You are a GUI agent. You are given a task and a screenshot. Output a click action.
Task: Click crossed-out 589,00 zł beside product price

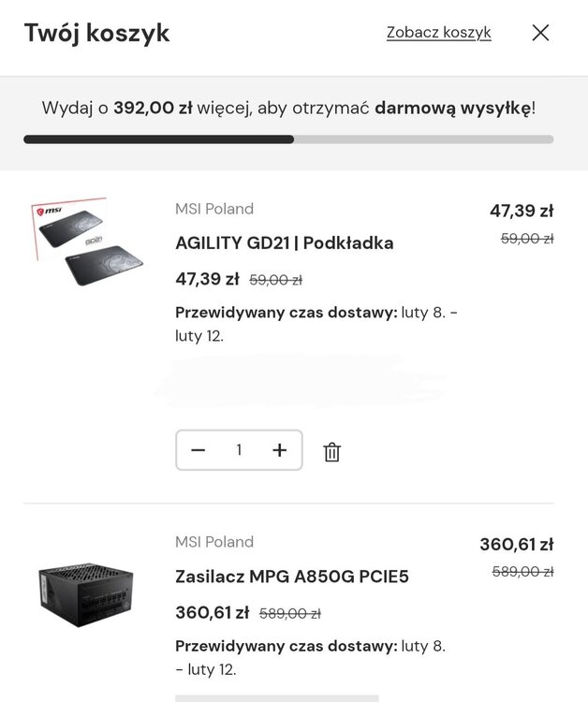pyautogui.click(x=289, y=614)
